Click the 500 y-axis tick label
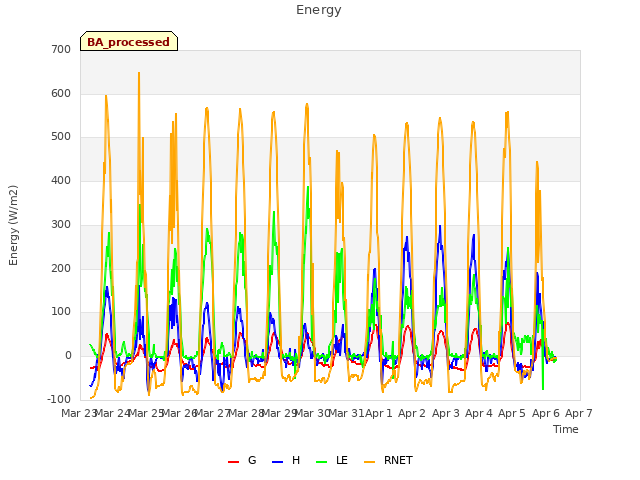640x480 pixels. pyautogui.click(x=61, y=137)
